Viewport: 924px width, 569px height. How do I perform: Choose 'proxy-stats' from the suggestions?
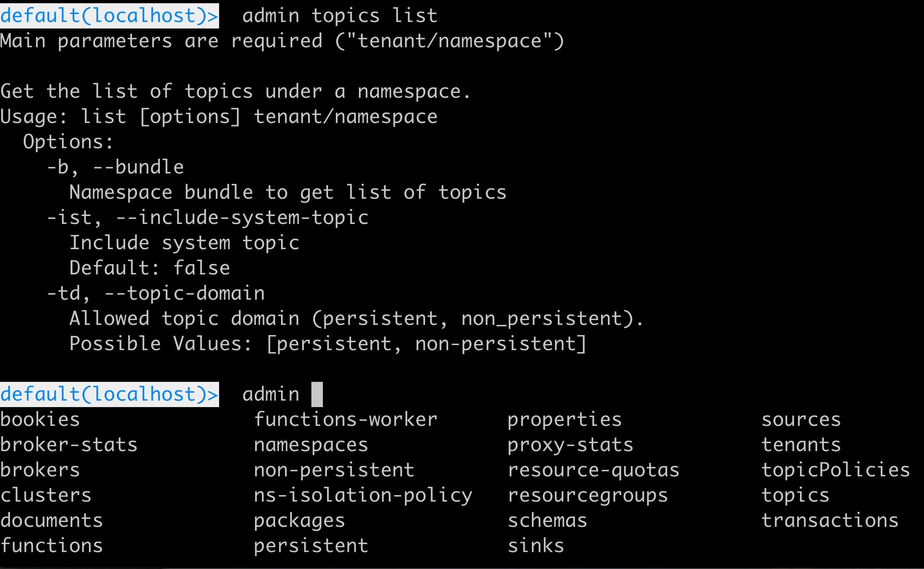click(570, 446)
